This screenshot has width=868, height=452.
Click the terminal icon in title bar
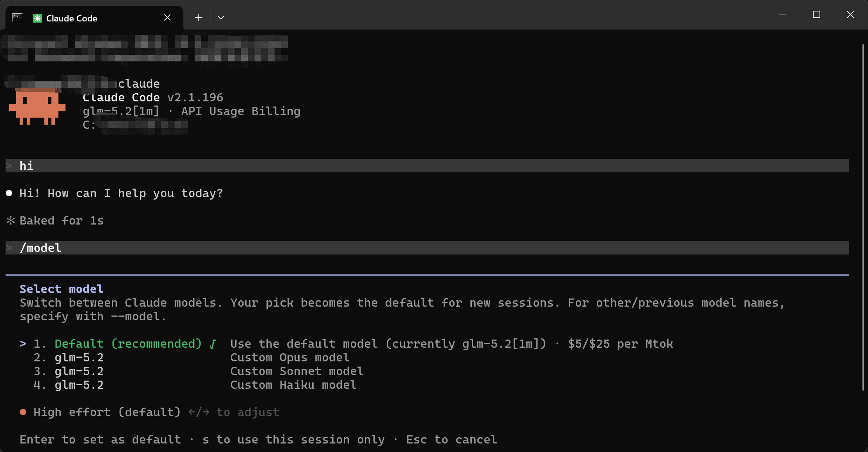18,18
